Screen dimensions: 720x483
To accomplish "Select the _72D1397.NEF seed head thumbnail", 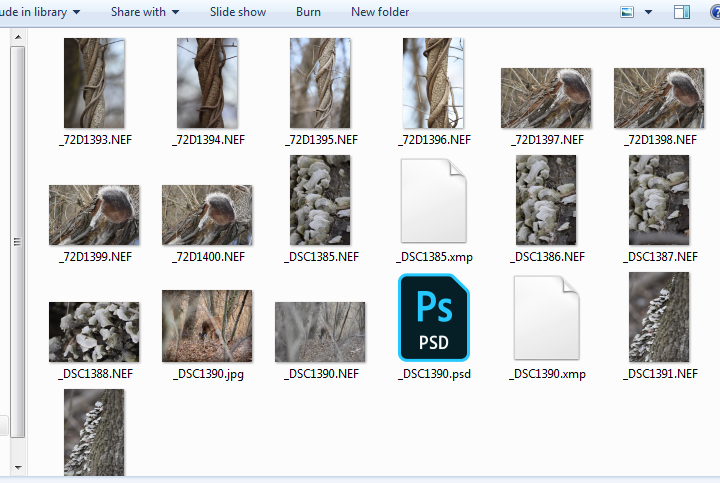I will (x=546, y=98).
